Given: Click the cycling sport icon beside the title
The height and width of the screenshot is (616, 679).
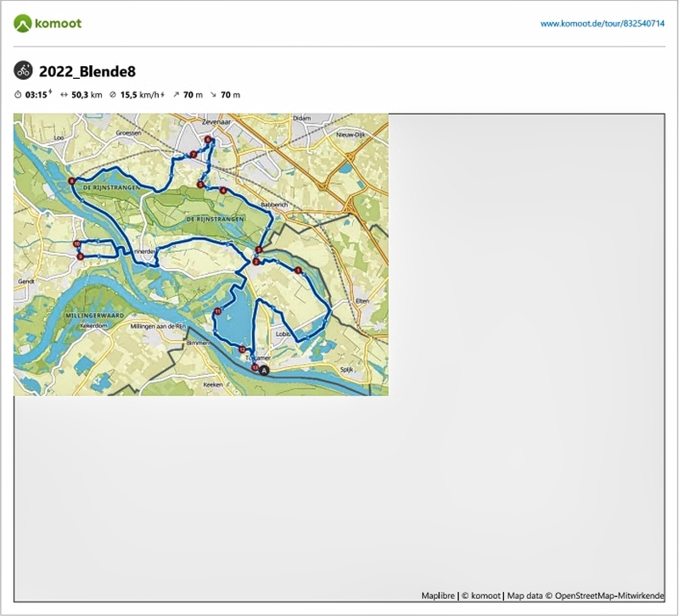Looking at the screenshot, I should coord(23,70).
